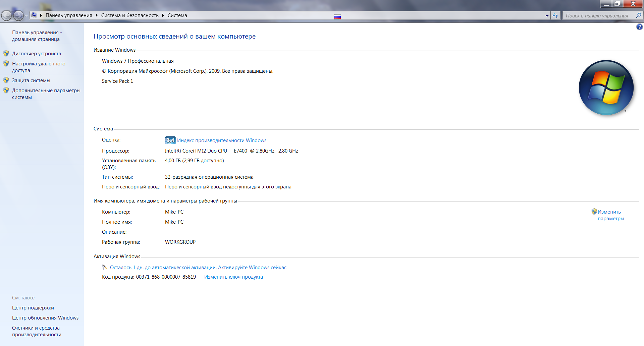644x346 pixels.
Task: Open the recent pages dropdown next to Forward
Action: [x=26, y=16]
